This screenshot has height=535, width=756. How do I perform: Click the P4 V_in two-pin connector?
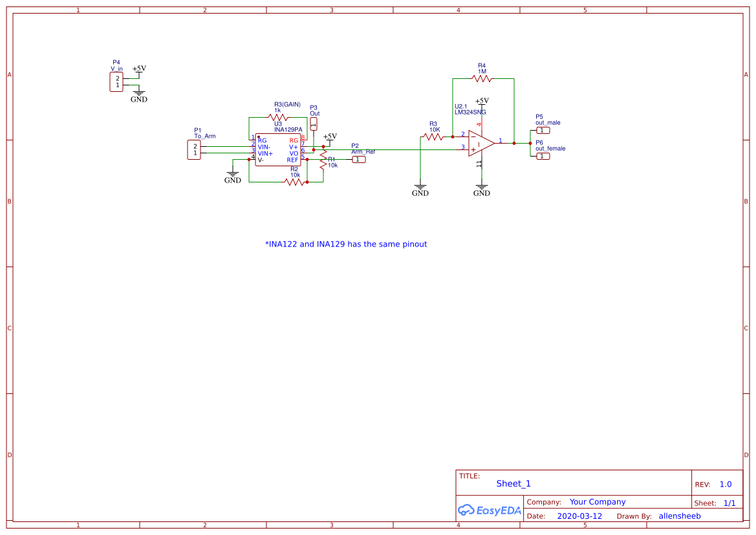pyautogui.click(x=116, y=82)
